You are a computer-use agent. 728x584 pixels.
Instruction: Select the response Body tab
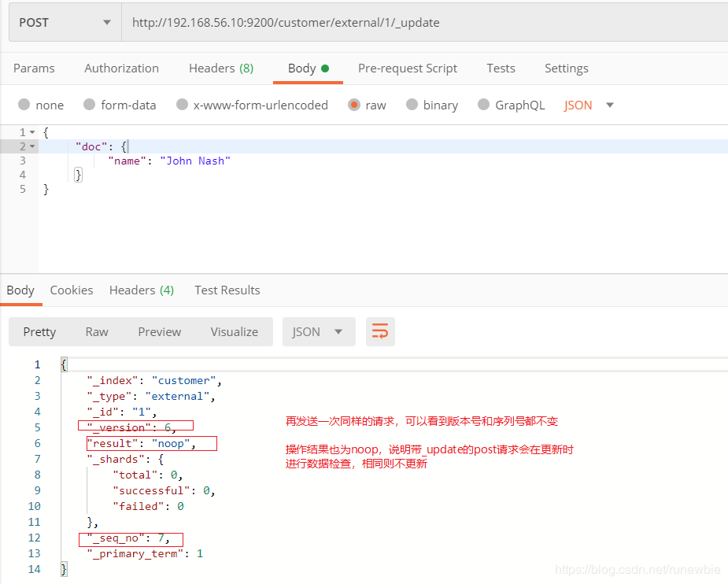(x=20, y=290)
